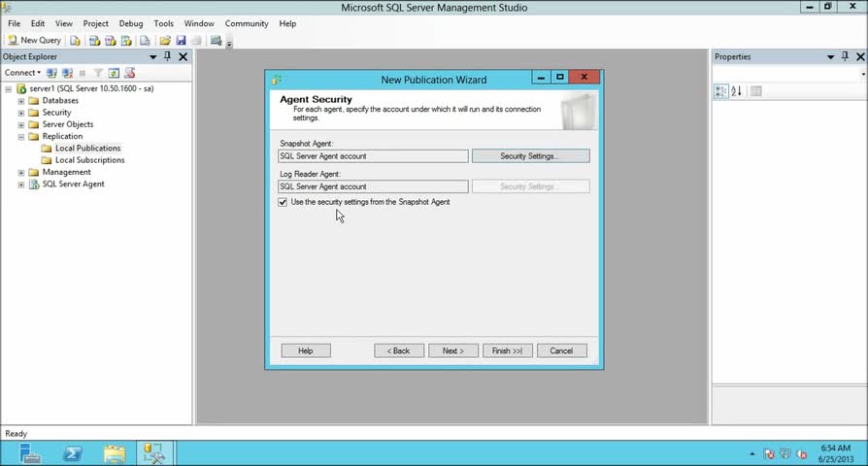The width and height of the screenshot is (868, 466).
Task: Open the View menu
Action: point(64,24)
